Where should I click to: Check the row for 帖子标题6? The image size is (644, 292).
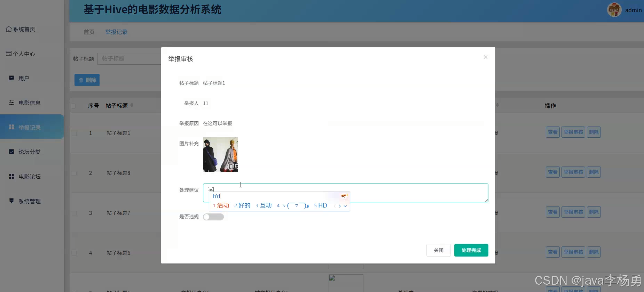pyautogui.click(x=74, y=253)
